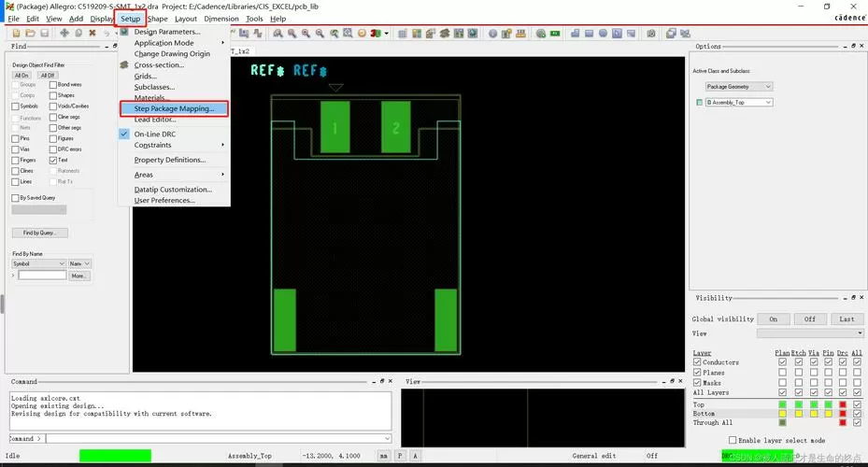Click the Show Measure ruler icon
Screen dimensions: 868x467
tap(520, 34)
